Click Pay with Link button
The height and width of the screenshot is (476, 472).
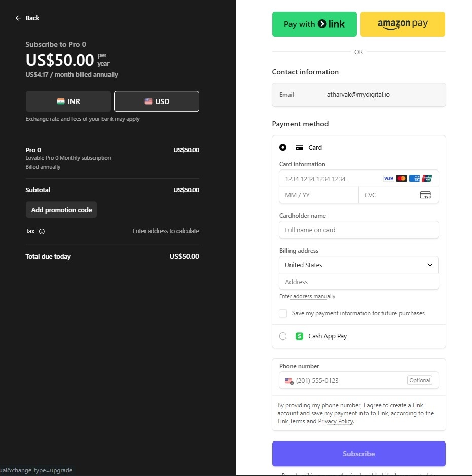click(x=314, y=24)
